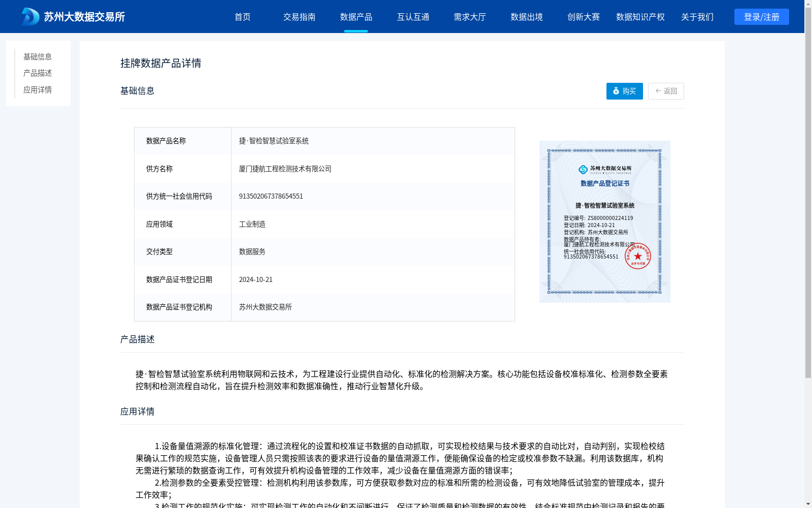The image size is (812, 508).
Task: Click the 挂牌数据产品详情 heading
Action: pyautogui.click(x=161, y=63)
